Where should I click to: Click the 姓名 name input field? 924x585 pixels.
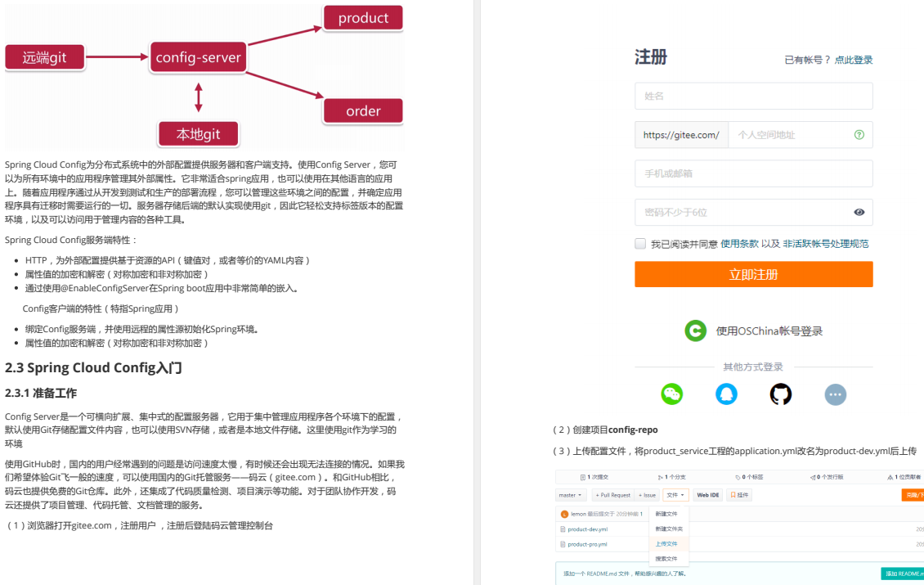pos(752,96)
